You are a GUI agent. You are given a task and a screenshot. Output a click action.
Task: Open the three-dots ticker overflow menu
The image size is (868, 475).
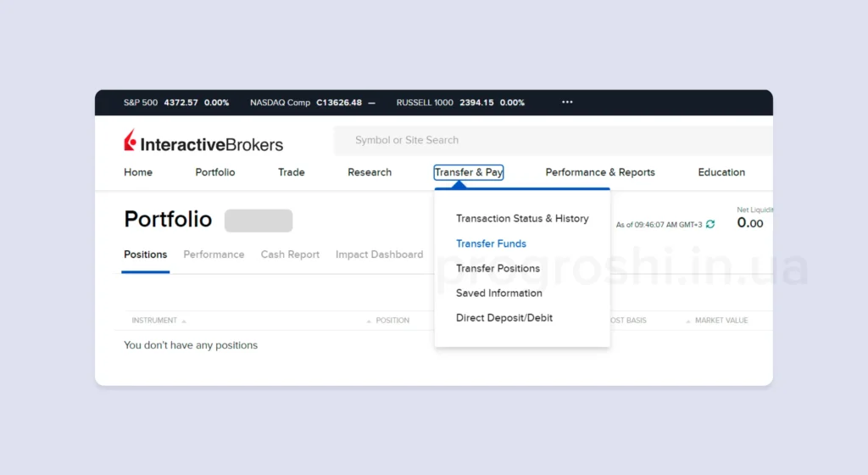567,103
